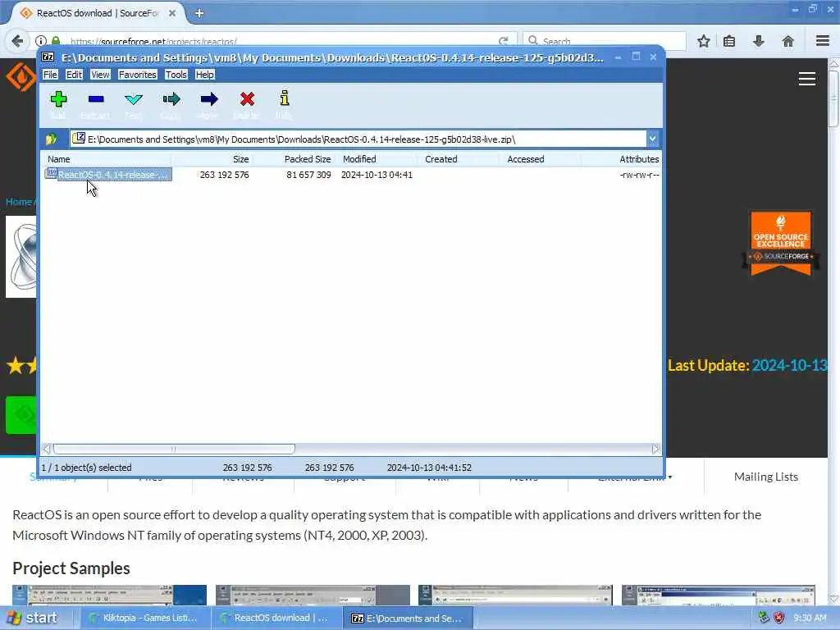The image size is (840, 630).
Task: Open the first Project Samples thumbnail
Action: click(x=109, y=596)
